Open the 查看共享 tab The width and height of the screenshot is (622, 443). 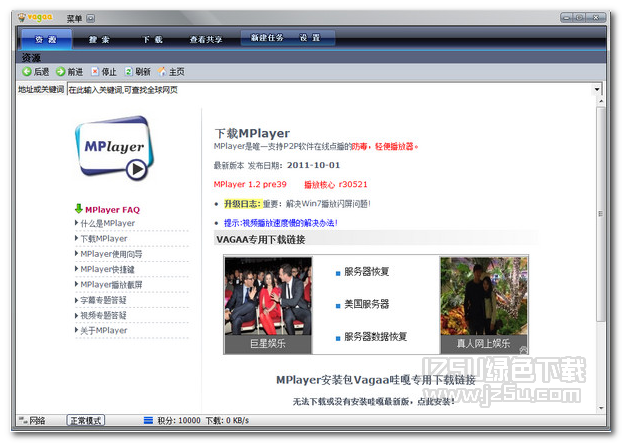[x=206, y=39]
